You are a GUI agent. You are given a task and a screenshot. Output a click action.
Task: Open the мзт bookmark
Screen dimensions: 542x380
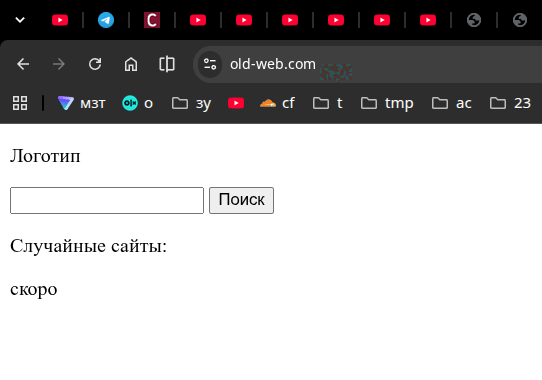click(x=82, y=103)
